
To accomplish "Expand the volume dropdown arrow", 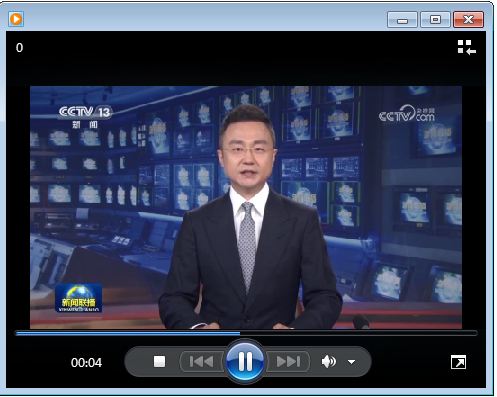I will 351,362.
